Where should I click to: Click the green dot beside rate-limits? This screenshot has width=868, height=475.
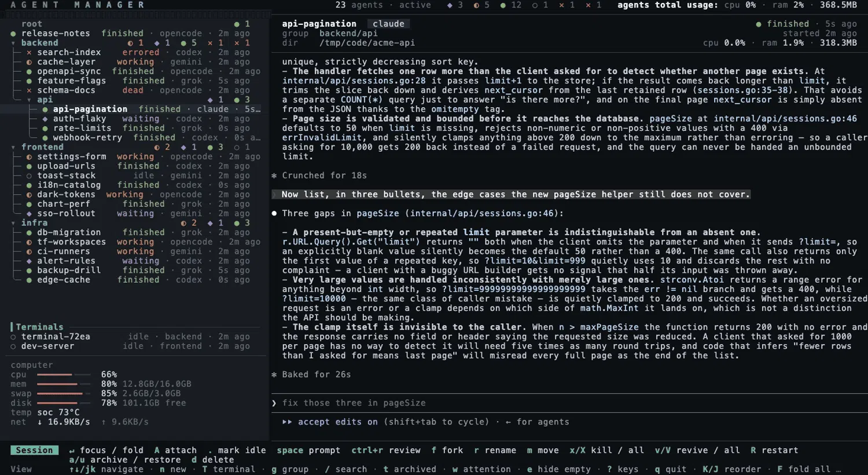click(45, 129)
